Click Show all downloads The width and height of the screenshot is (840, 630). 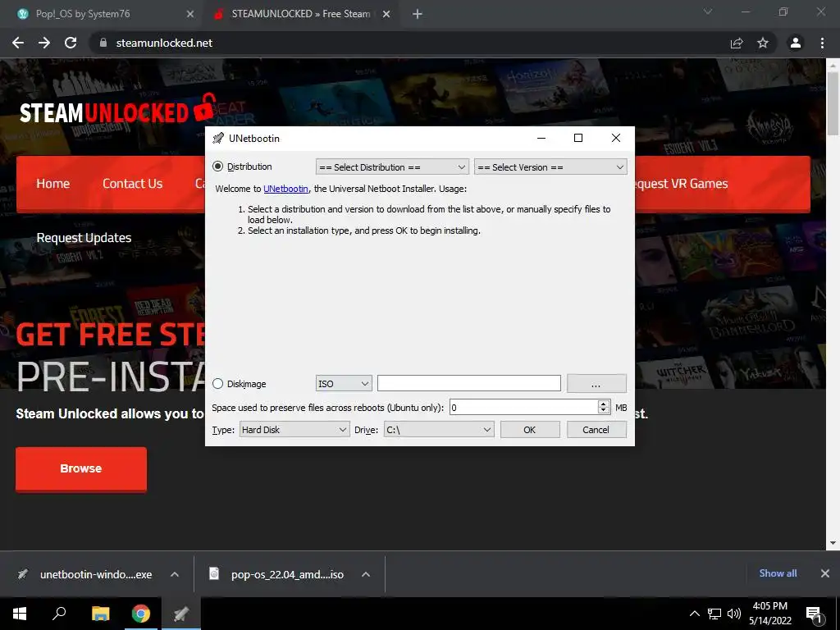pos(778,573)
